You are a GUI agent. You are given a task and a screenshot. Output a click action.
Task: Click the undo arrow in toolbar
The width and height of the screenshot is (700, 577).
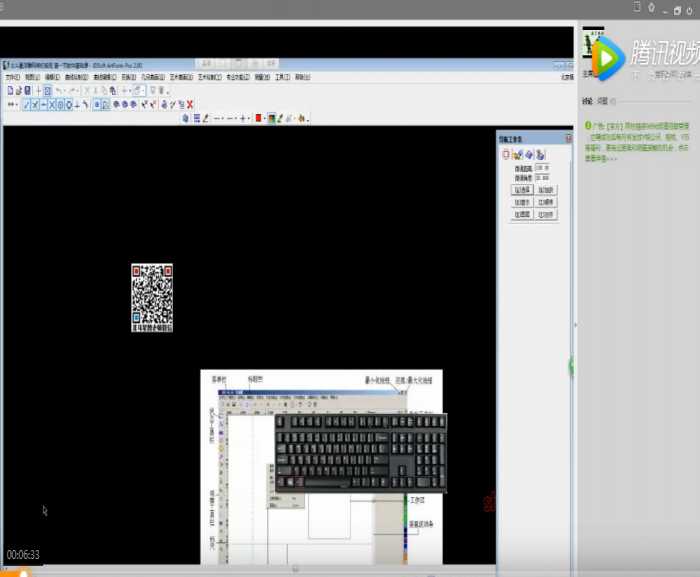coord(60,90)
